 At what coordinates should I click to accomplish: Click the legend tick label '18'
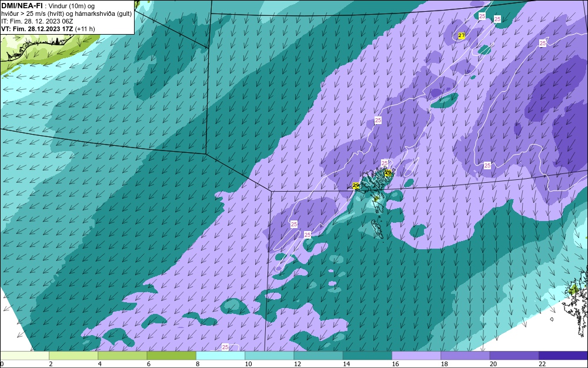pyautogui.click(x=444, y=364)
